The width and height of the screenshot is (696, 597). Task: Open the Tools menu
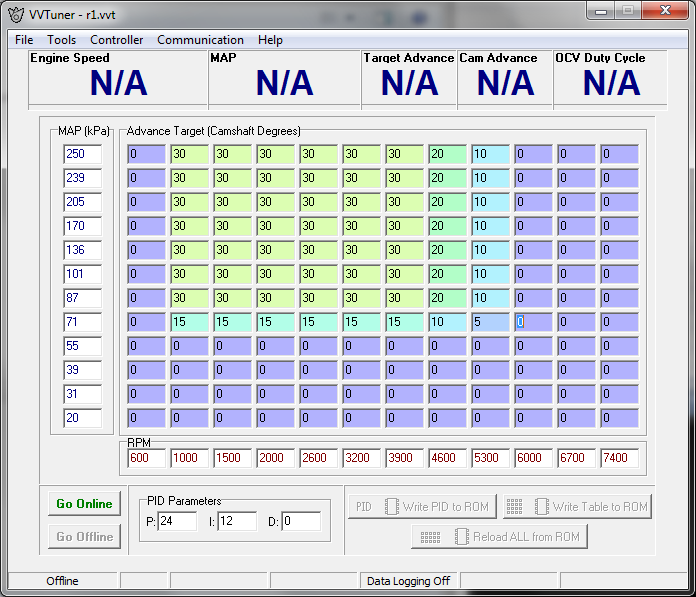[x=61, y=40]
